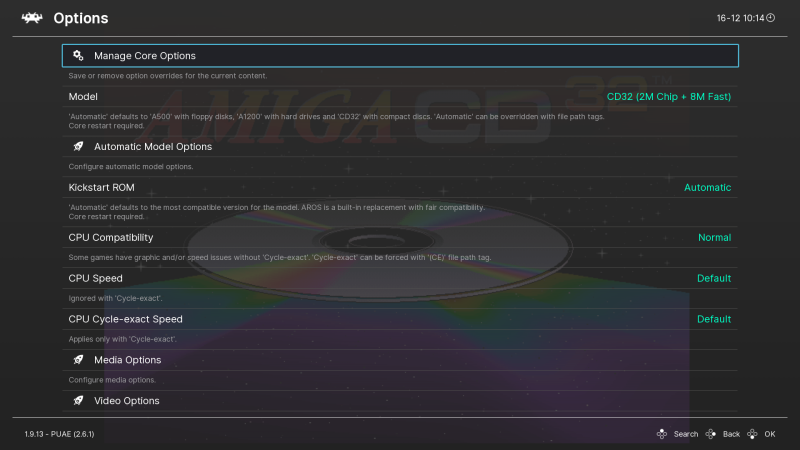Change the CD32 (2M Chip + 8M Fast) value
The height and width of the screenshot is (450, 800).
pyautogui.click(x=668, y=96)
